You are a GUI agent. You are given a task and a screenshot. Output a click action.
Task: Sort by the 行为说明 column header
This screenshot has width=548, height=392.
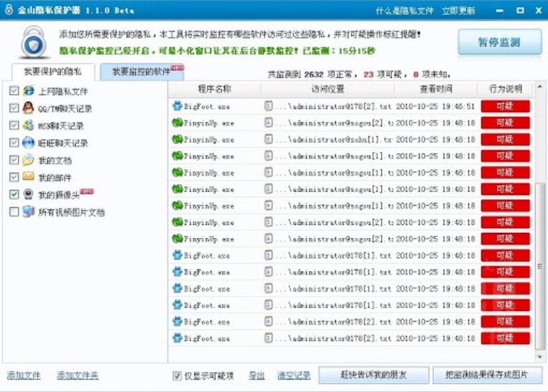(x=505, y=89)
